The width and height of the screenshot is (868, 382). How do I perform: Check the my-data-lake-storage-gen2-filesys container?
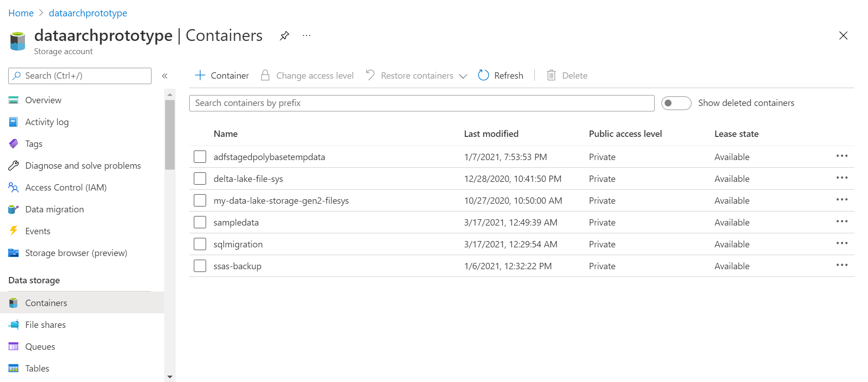(x=200, y=200)
